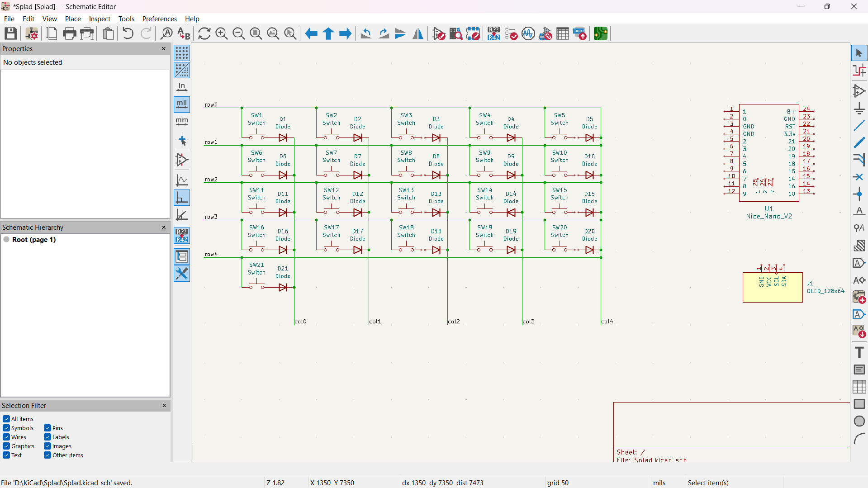
Task: Select millimeters as the display units
Action: coord(182,121)
